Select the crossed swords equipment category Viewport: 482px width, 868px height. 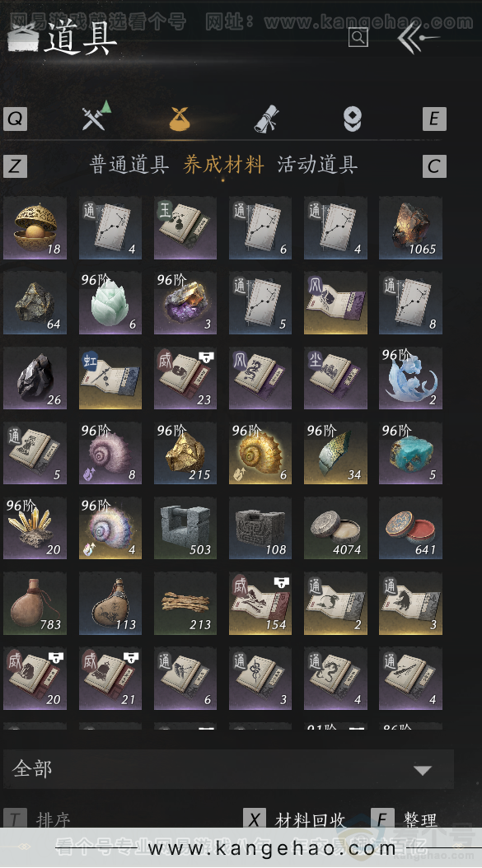tap(96, 116)
